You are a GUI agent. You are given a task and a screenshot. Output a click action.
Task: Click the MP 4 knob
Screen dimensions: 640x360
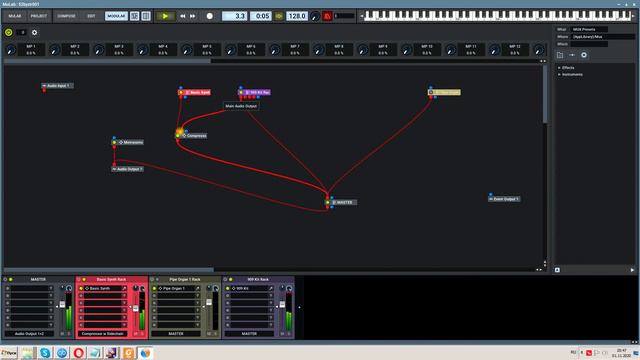(x=142, y=50)
